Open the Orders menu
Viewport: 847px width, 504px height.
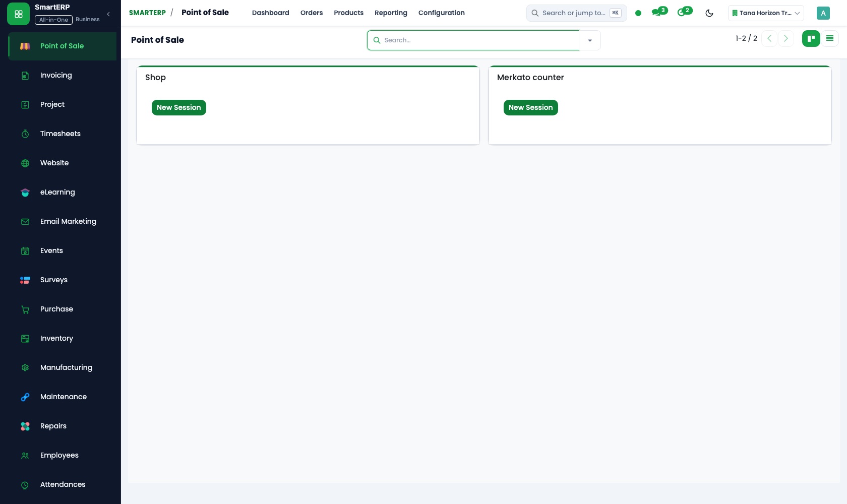[x=312, y=13]
